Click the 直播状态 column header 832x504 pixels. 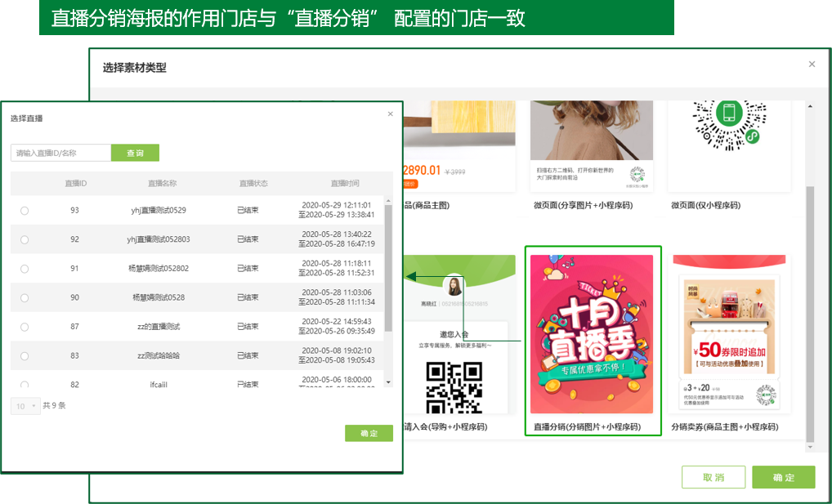tap(253, 183)
